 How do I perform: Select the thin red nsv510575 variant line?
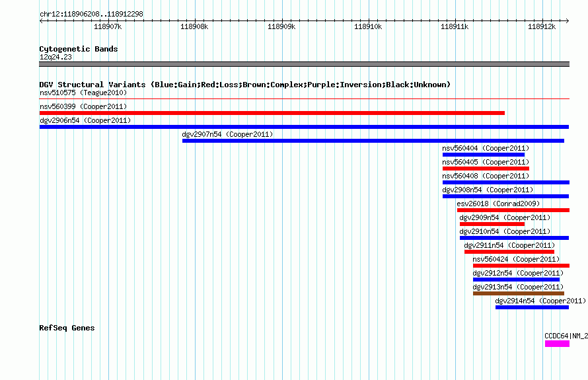point(304,99)
